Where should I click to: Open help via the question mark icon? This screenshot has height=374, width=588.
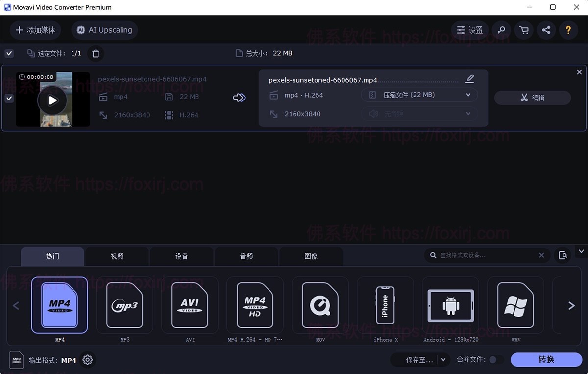tap(568, 30)
